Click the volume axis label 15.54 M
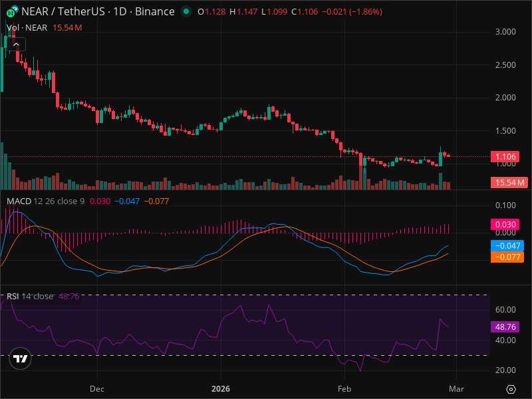The image size is (532, 399). click(509, 182)
